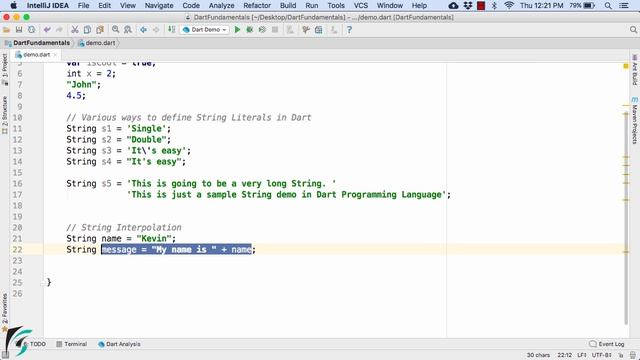Viewport: 640px width, 360px height.
Task: Click the yellow analysis status indicator in gutter
Action: tap(626, 66)
